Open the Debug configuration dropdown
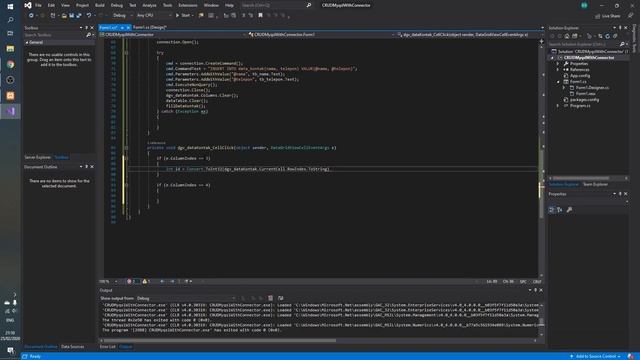Viewport: 640px width, 360px height. [122, 16]
